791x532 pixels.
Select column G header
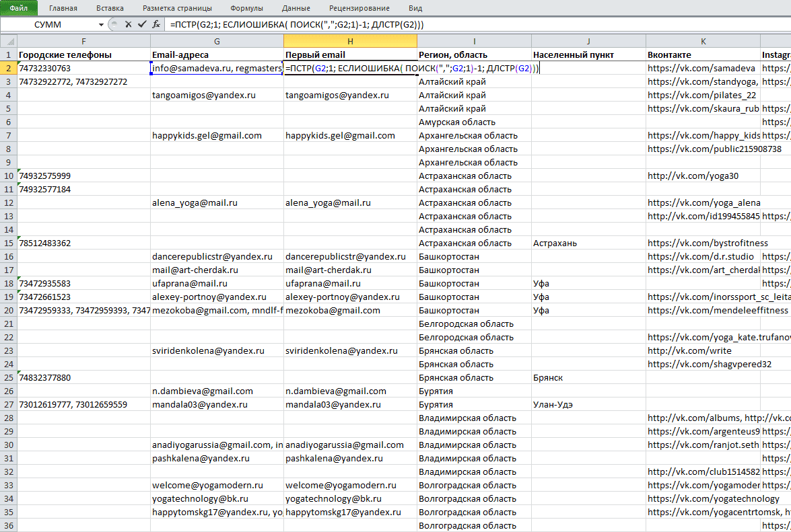click(x=217, y=41)
